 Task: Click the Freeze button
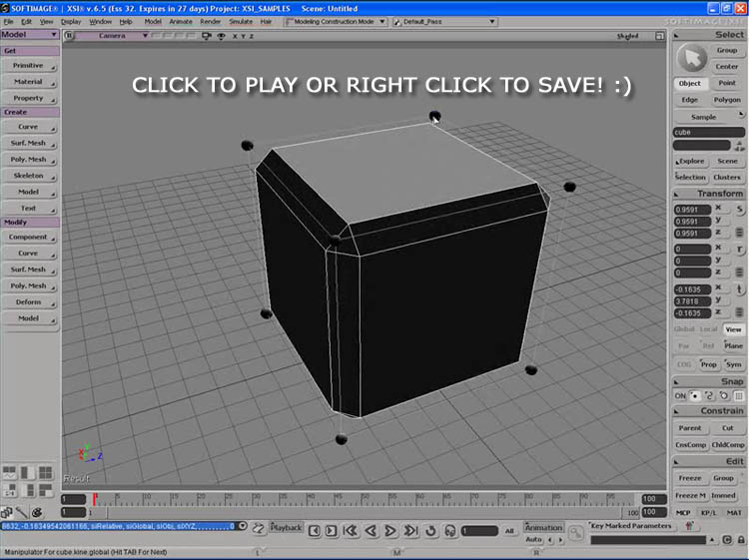click(x=690, y=478)
